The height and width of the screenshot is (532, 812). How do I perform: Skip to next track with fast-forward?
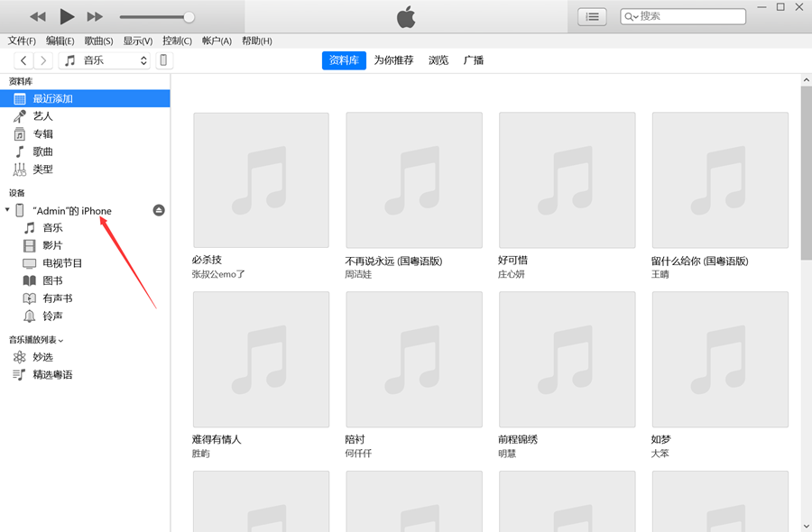pyautogui.click(x=95, y=17)
